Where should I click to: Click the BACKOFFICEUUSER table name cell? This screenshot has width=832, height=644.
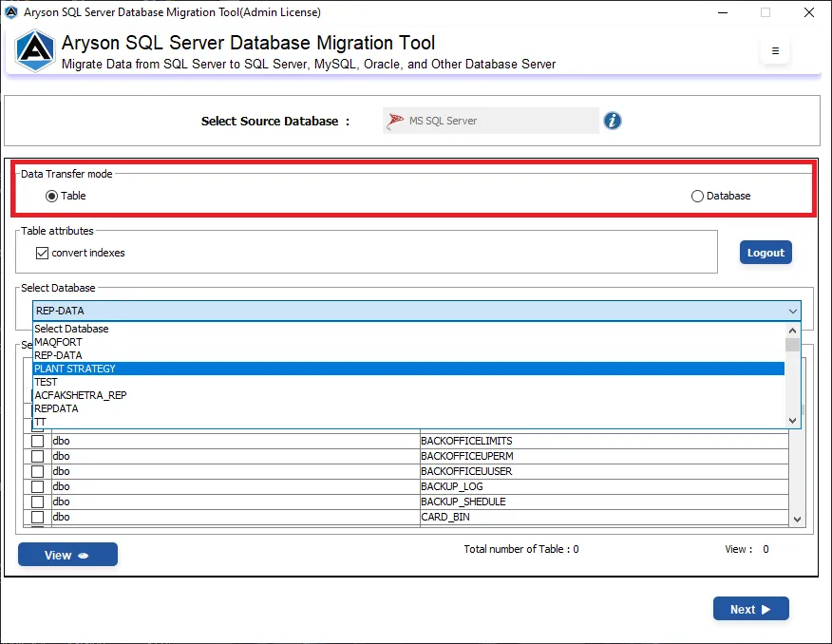[604, 471]
